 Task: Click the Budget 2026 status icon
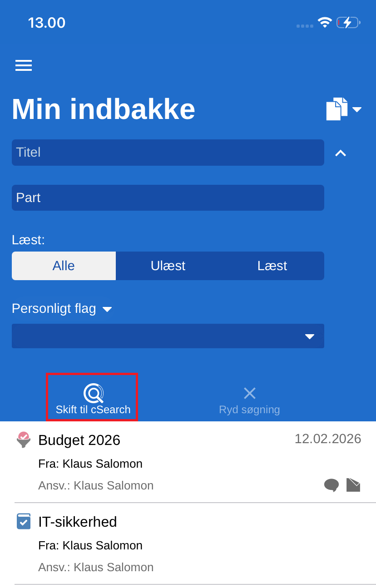24,440
